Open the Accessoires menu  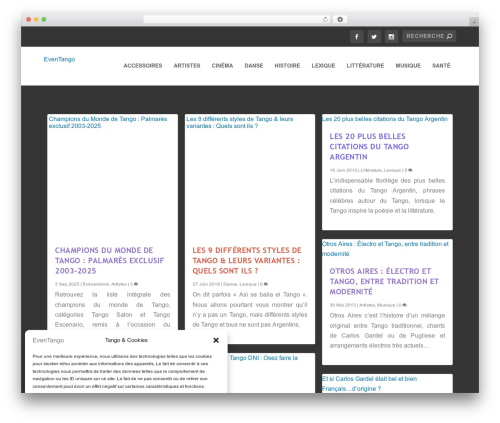tap(143, 66)
